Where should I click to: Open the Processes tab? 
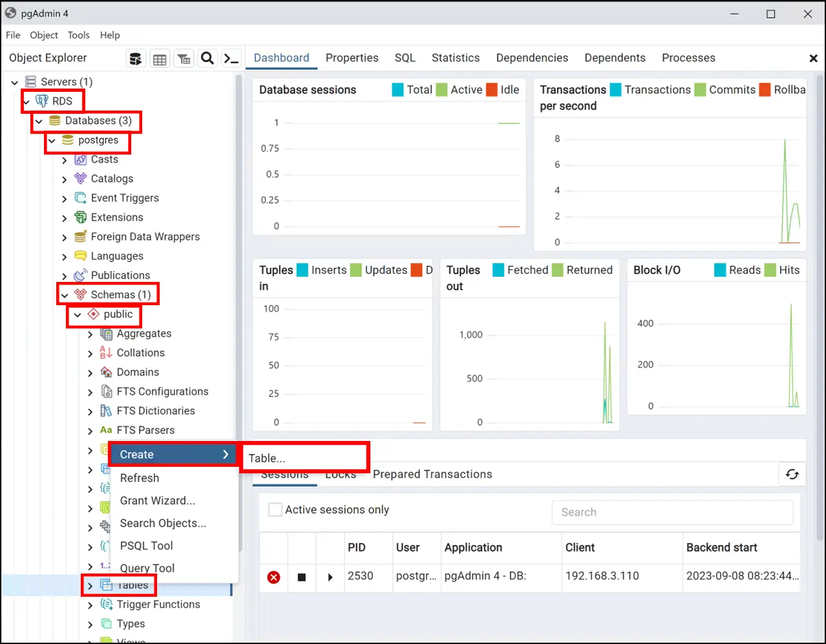pos(688,58)
